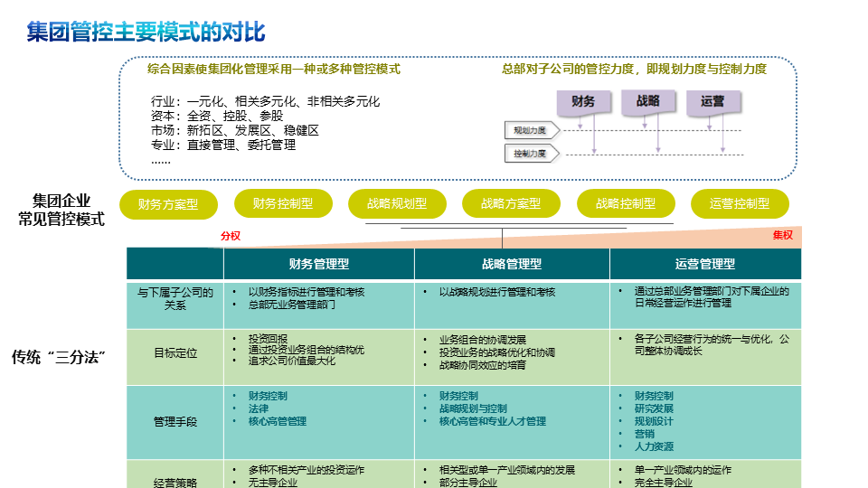Select the 财务控制型 oval shape
Image resolution: width=868 pixels, height=488 pixels.
tap(283, 203)
